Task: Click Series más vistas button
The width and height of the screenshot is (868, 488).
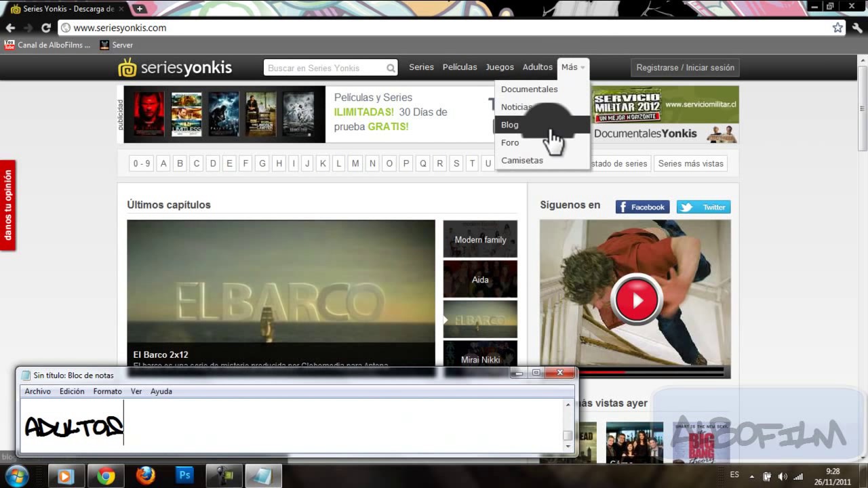Action: point(691,163)
